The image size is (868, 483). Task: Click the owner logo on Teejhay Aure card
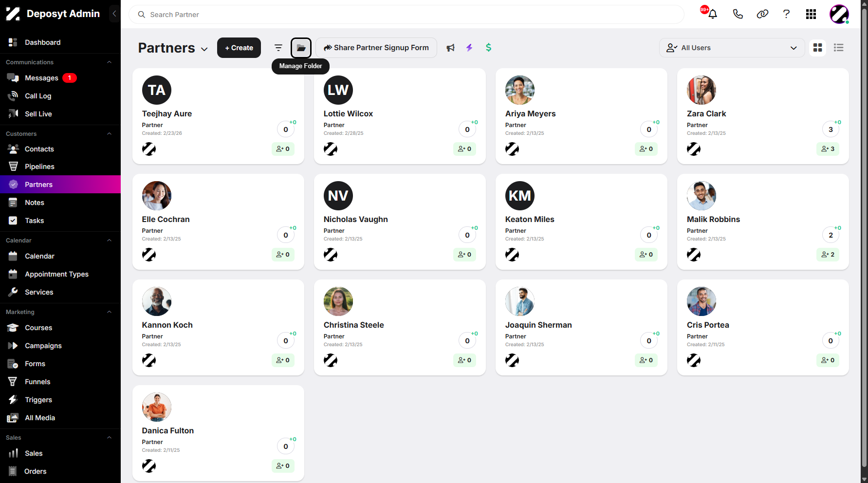click(x=149, y=149)
